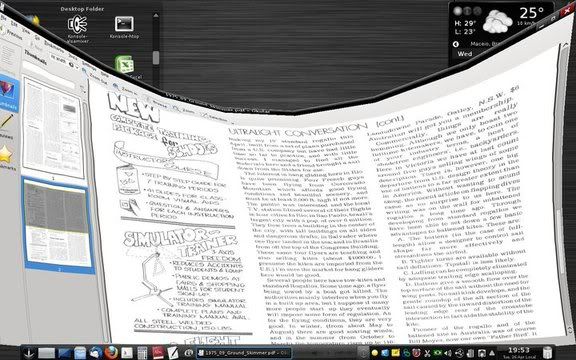Open the Settings menu in Okular

pos(89,65)
